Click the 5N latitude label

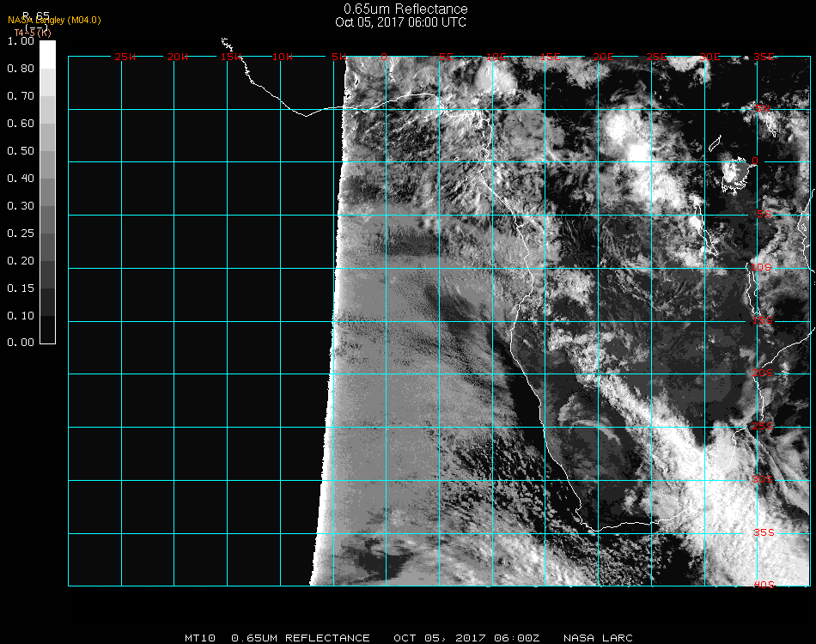[763, 108]
